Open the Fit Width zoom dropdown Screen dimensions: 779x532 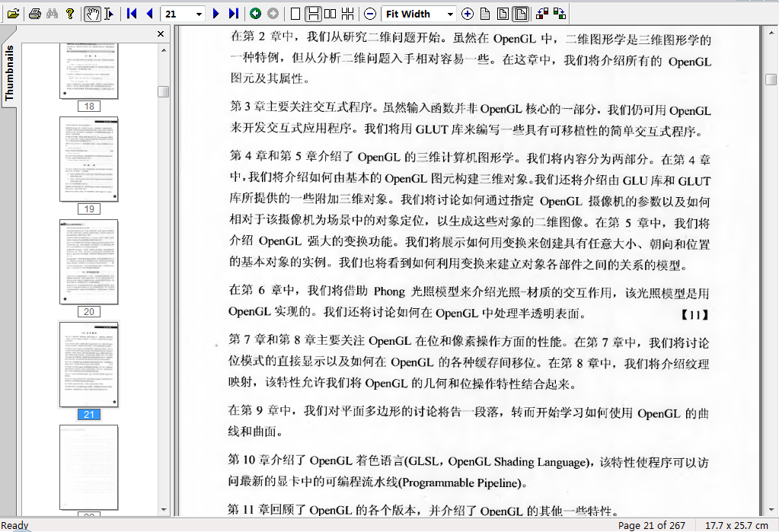[x=450, y=14]
